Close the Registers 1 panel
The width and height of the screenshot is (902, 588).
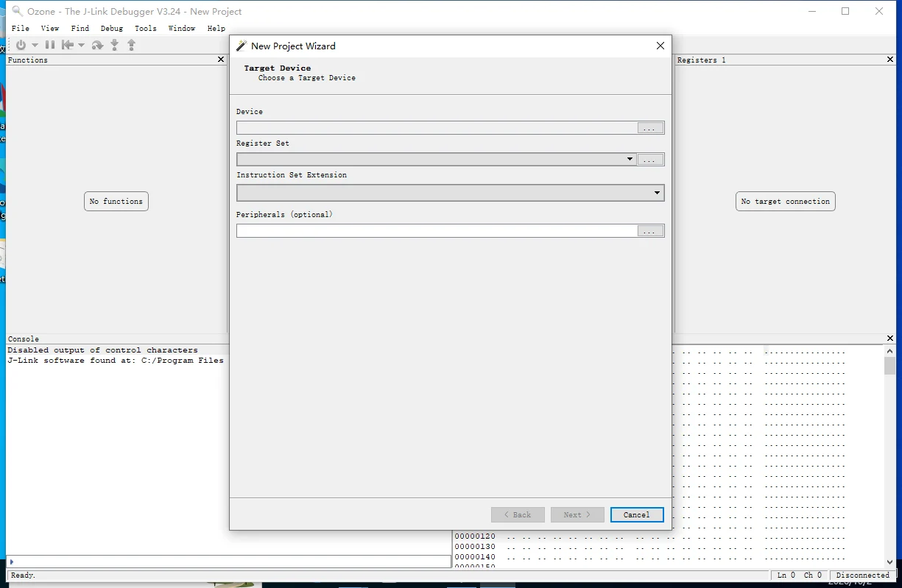(x=889, y=60)
